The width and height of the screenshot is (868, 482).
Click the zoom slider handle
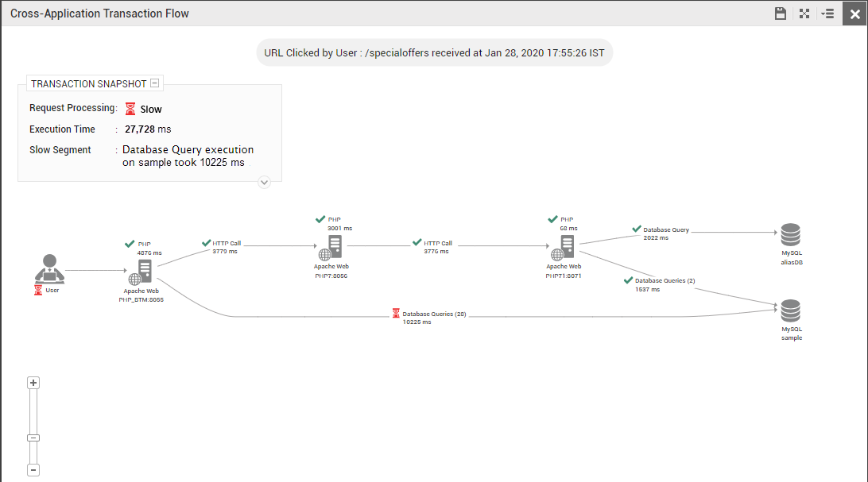coord(33,438)
